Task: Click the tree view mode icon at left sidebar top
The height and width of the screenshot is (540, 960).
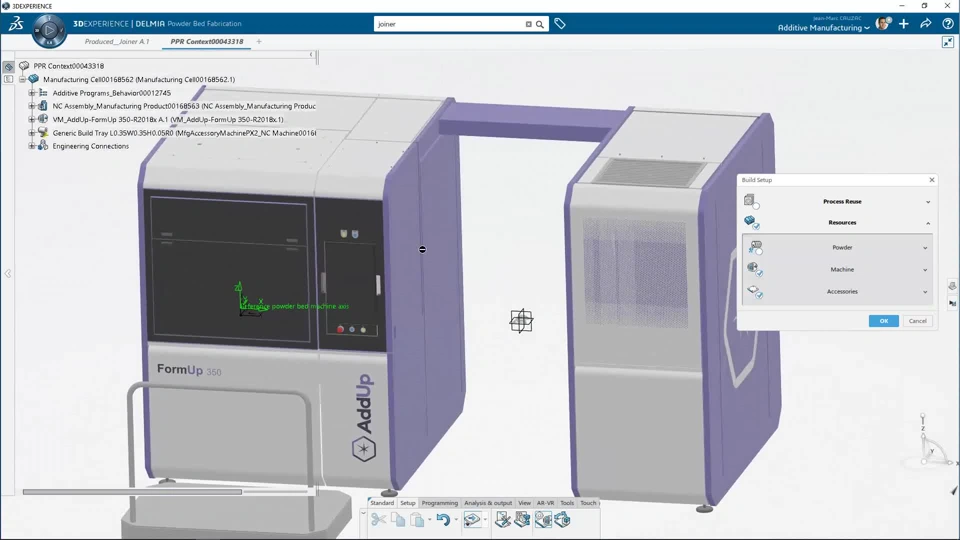Action: pyautogui.click(x=9, y=66)
